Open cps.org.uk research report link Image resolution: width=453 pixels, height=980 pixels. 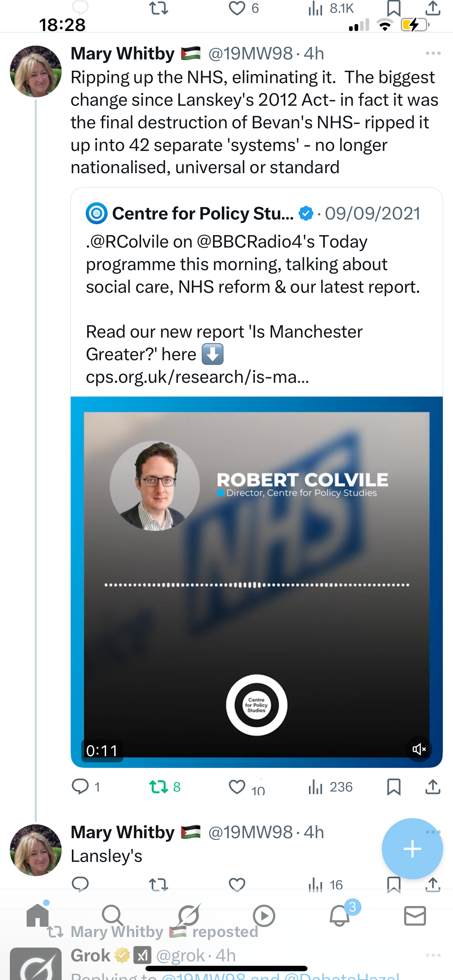pos(197,377)
